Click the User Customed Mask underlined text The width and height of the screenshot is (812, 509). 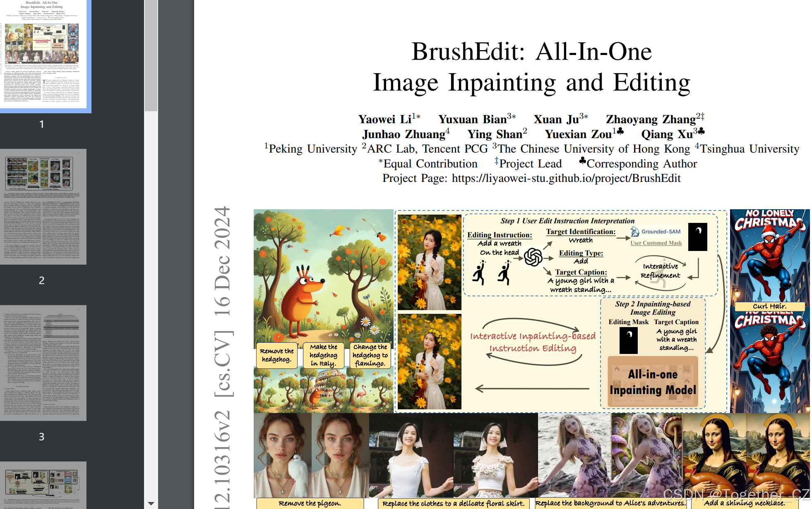(656, 243)
